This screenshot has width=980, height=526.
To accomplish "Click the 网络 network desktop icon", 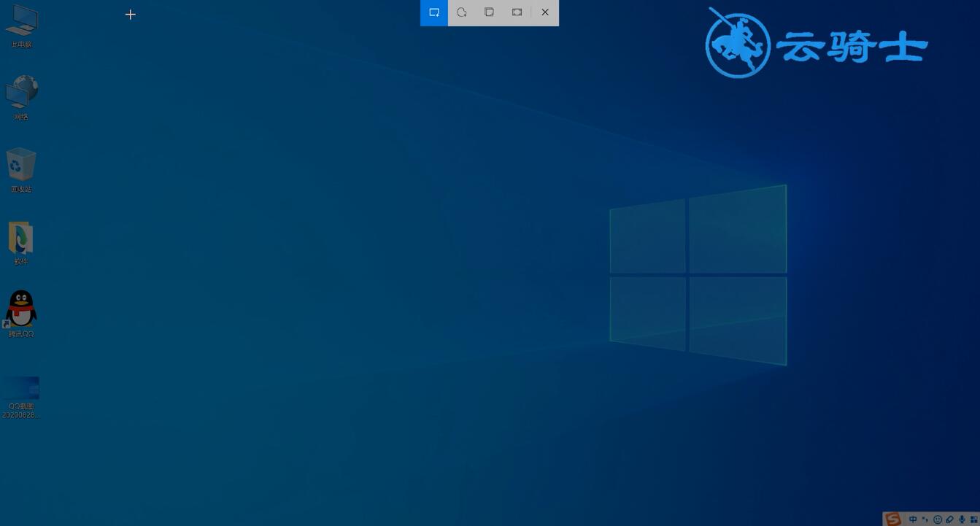I will [x=21, y=97].
